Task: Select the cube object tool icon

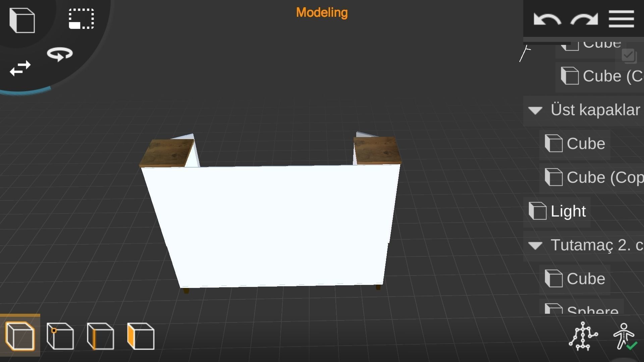Action: [x=22, y=20]
